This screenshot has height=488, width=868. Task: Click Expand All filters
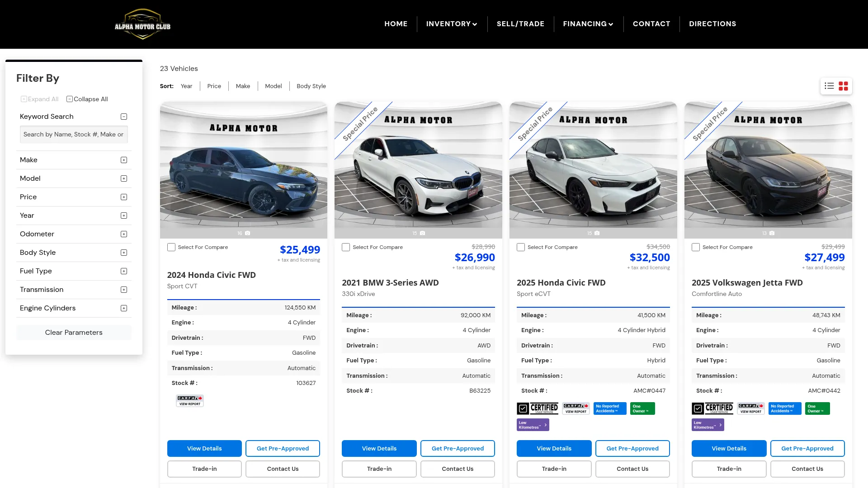tap(39, 99)
